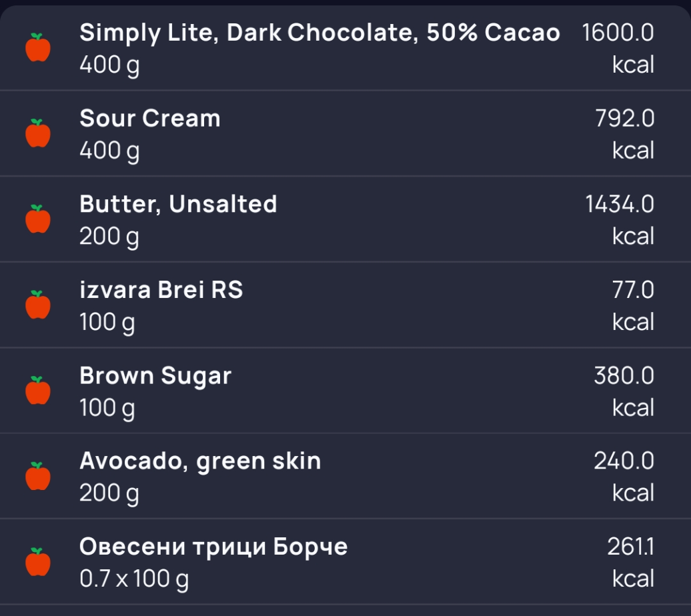Open the izvara Brei RS item
Screen dimensions: 691x616
click(x=161, y=290)
